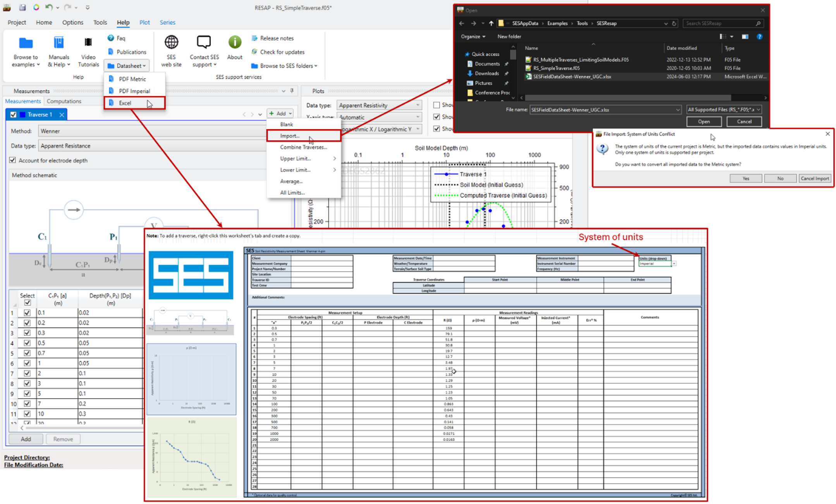836x504 pixels.
Task: Toggle the second Show checkbox in Plots
Action: pyautogui.click(x=437, y=117)
